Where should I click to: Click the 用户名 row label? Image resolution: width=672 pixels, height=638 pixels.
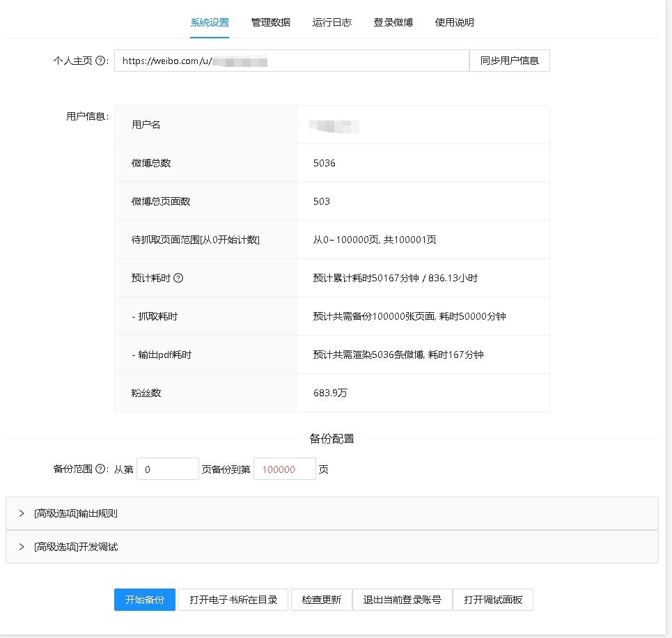point(146,125)
